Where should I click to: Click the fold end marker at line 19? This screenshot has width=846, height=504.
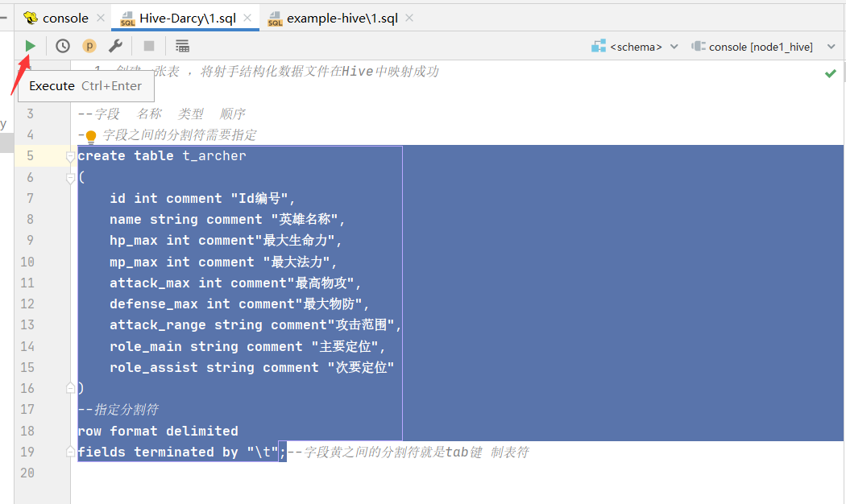(70, 452)
